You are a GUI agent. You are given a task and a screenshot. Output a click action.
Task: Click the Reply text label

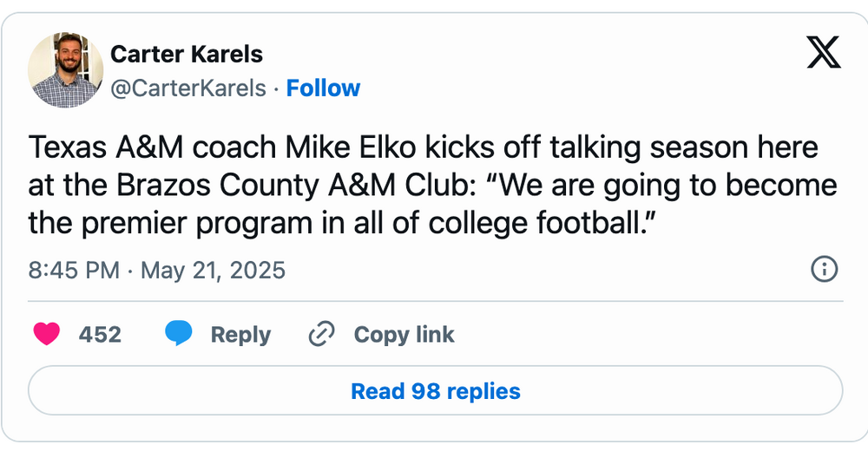[x=240, y=335]
